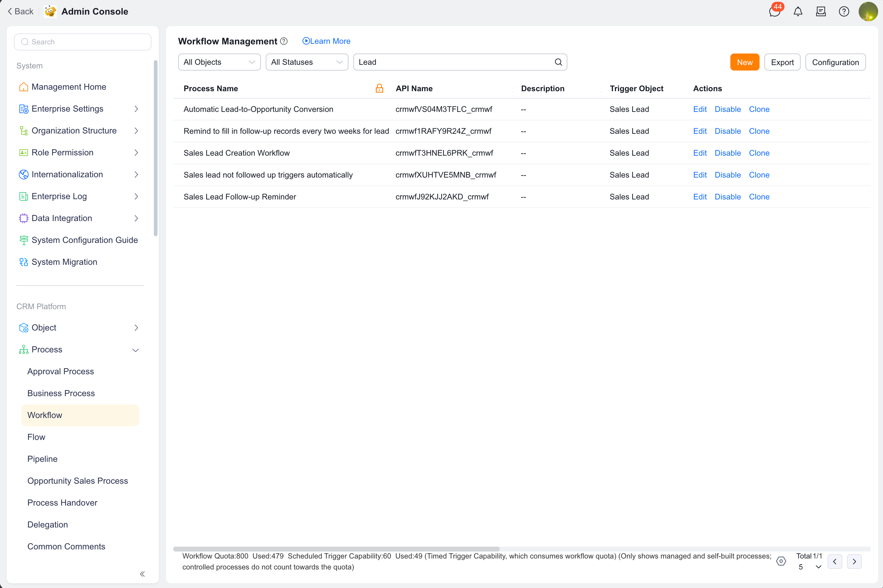Screen dimensions: 883x588
Task: Click the sidebar Search field
Action: [x=82, y=42]
